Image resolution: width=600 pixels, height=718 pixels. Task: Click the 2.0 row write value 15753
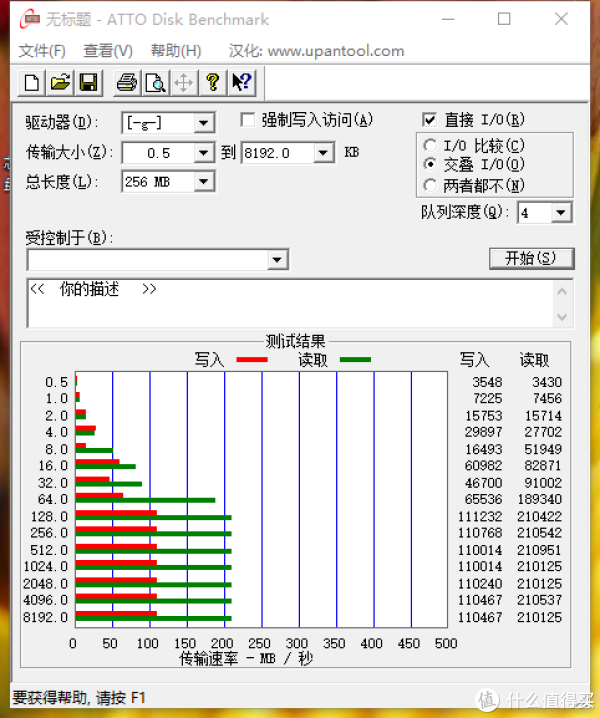pyautogui.click(x=484, y=416)
